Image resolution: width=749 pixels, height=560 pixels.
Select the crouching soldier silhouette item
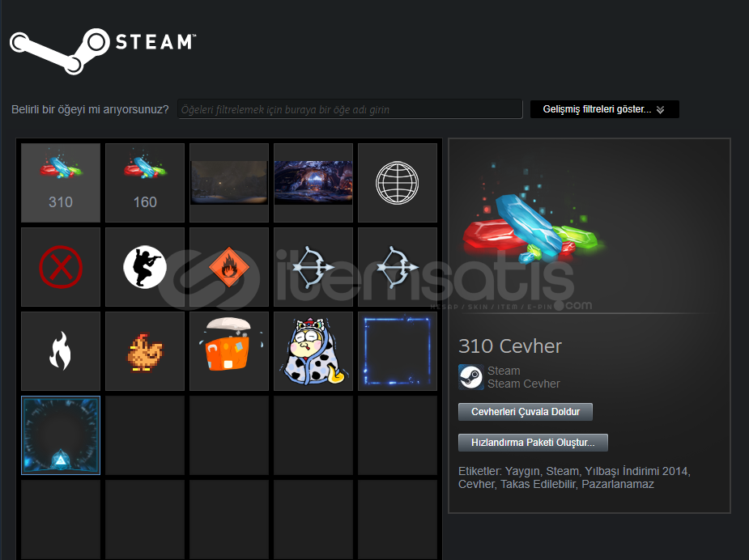point(145,267)
